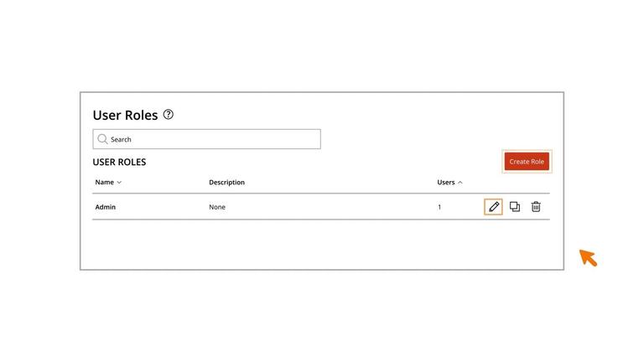This screenshot has height=362, width=644.
Task: Click the user count 1 in Admin row
Action: pyautogui.click(x=439, y=207)
